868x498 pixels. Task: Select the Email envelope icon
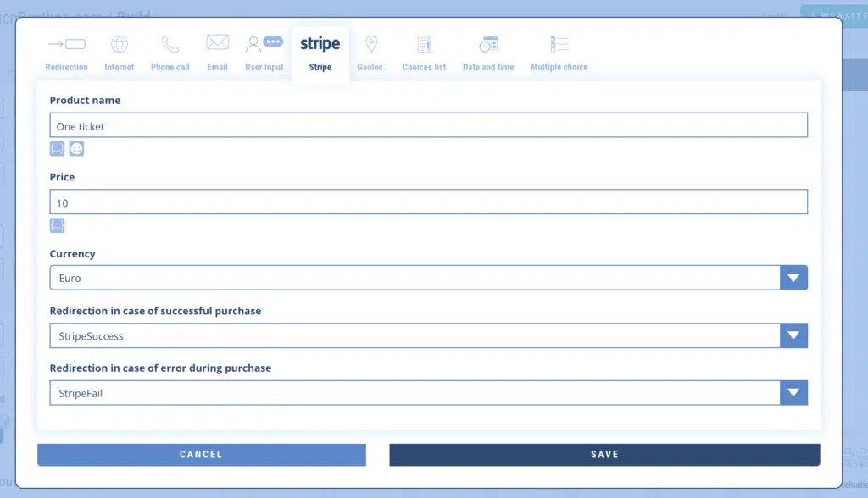tap(217, 42)
